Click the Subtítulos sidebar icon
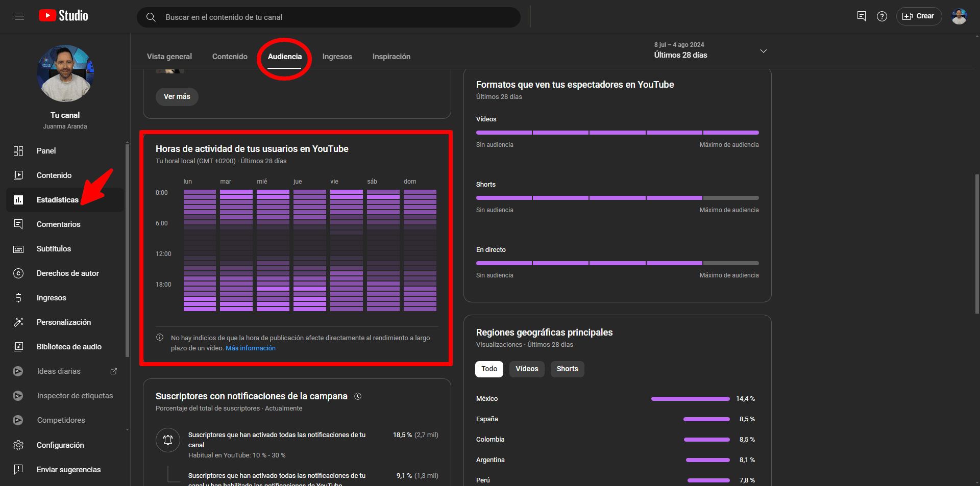 click(x=18, y=249)
